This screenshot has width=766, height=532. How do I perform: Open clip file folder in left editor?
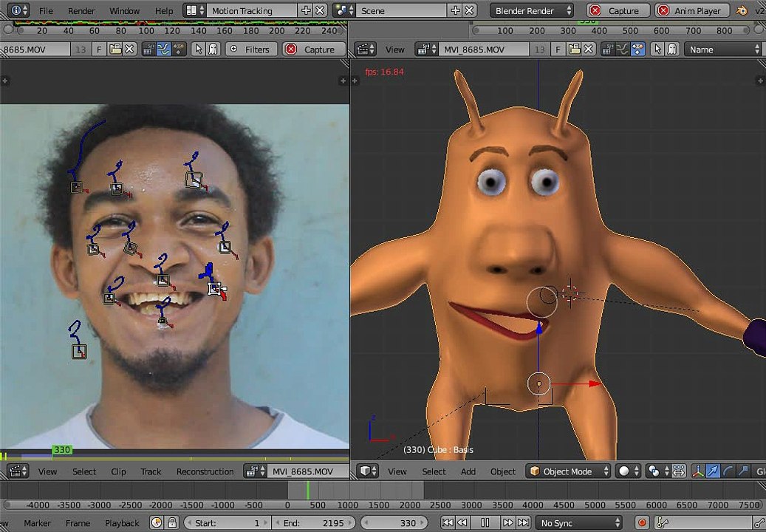pyautogui.click(x=115, y=50)
